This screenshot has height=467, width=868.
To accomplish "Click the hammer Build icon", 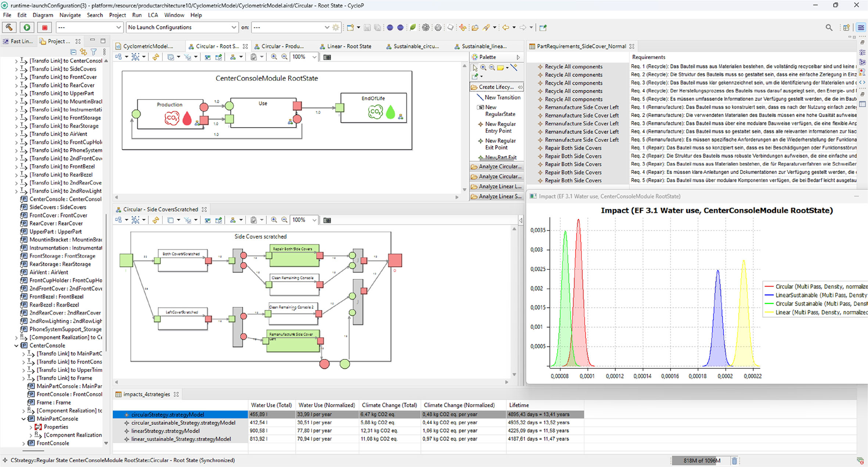I will point(9,28).
